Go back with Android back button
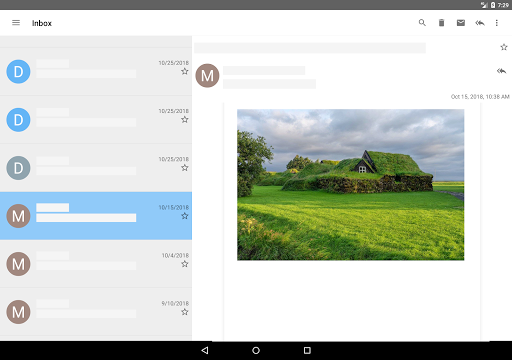512x360 pixels. coord(205,350)
